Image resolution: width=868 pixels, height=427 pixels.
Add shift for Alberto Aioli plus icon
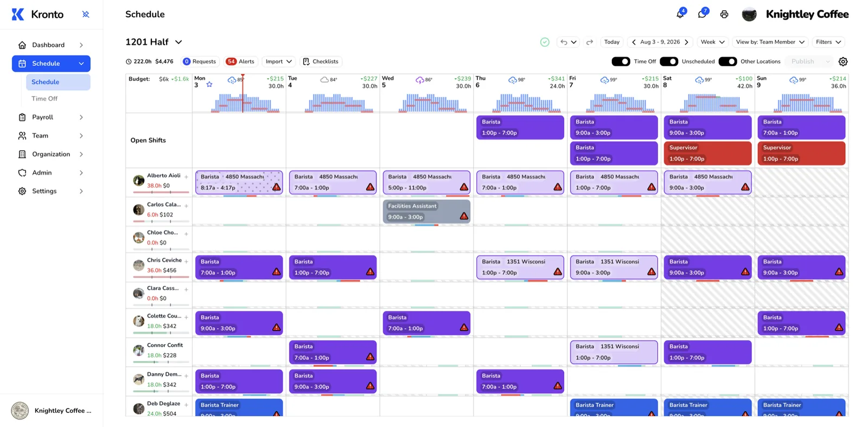[186, 177]
